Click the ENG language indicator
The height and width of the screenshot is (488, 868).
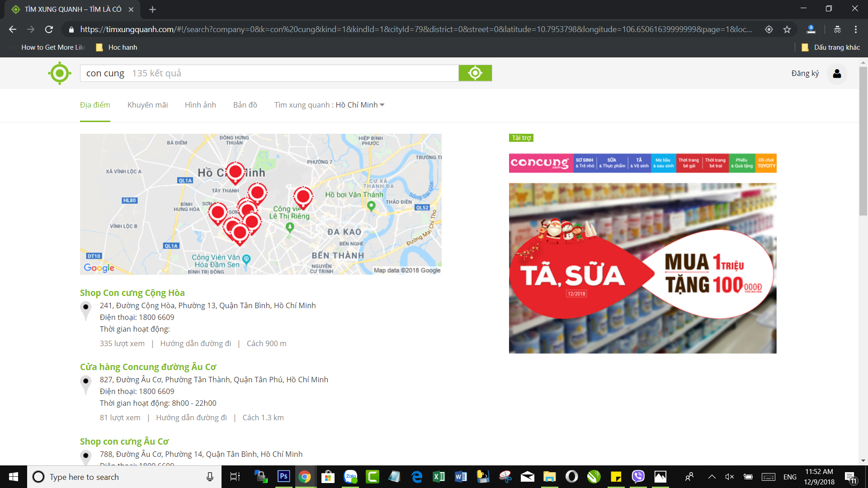[x=790, y=477]
